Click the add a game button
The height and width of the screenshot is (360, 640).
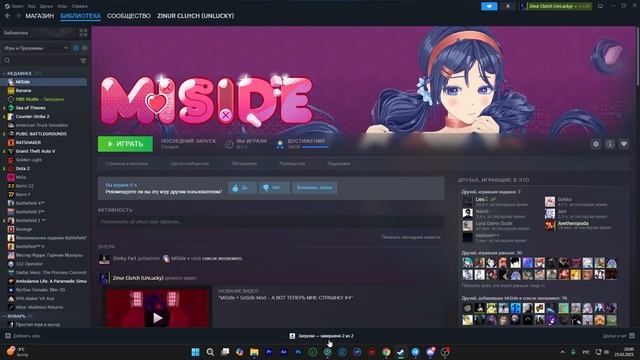coord(22,336)
